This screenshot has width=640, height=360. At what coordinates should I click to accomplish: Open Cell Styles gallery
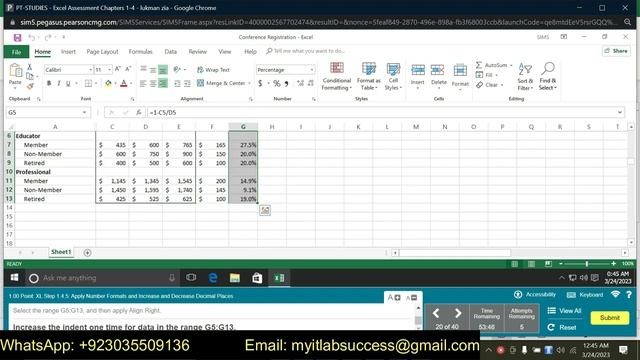coord(393,76)
